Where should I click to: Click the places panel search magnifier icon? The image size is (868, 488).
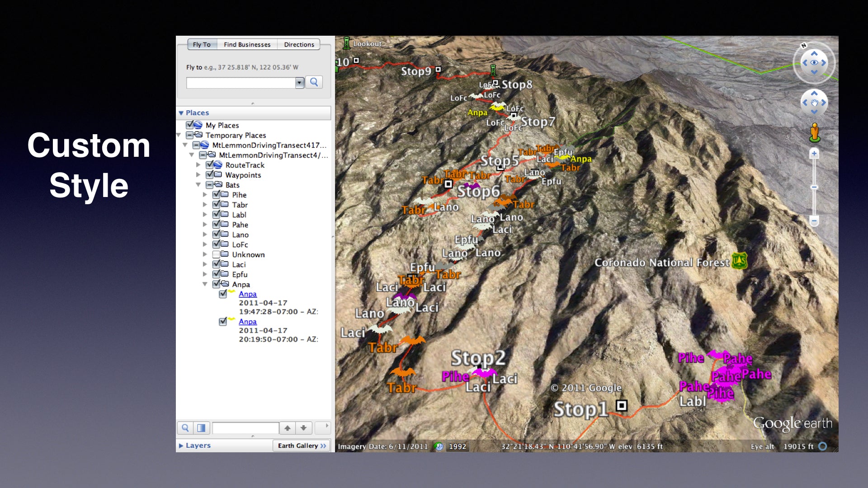point(185,427)
